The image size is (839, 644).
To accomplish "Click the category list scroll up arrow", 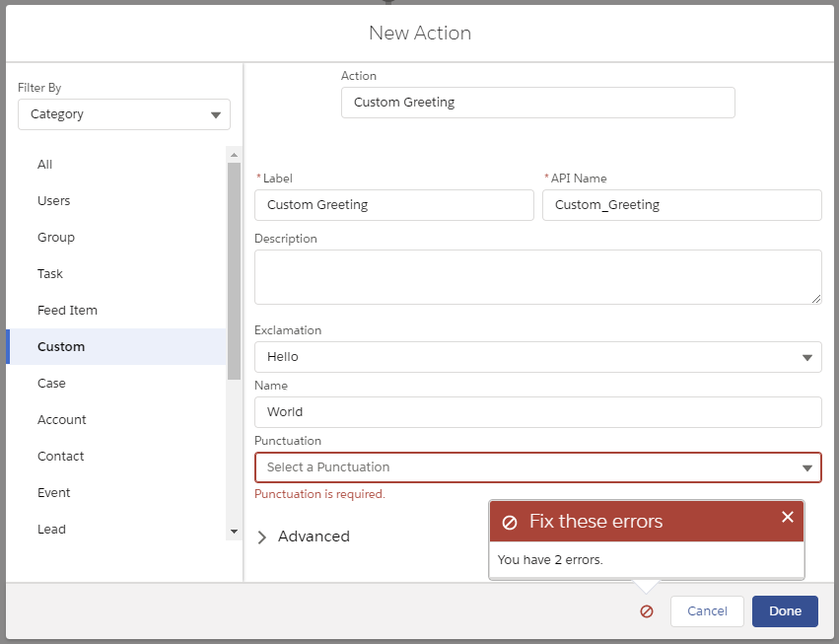I will [x=234, y=155].
